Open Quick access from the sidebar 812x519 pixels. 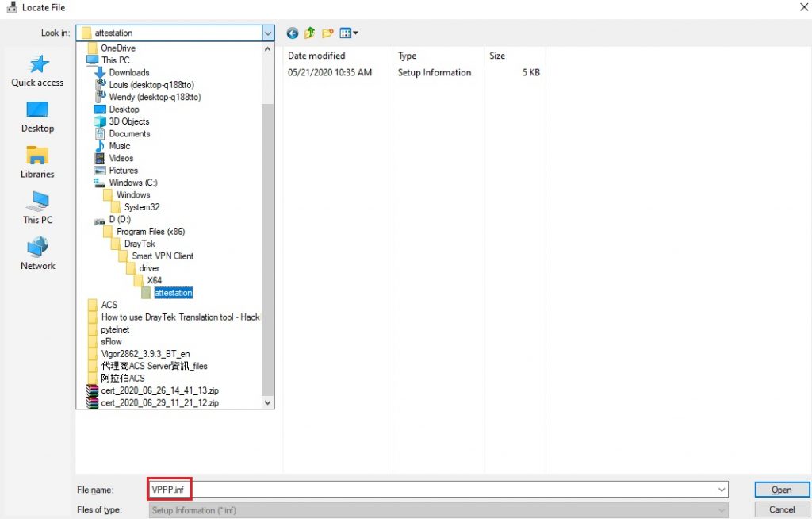click(x=36, y=72)
